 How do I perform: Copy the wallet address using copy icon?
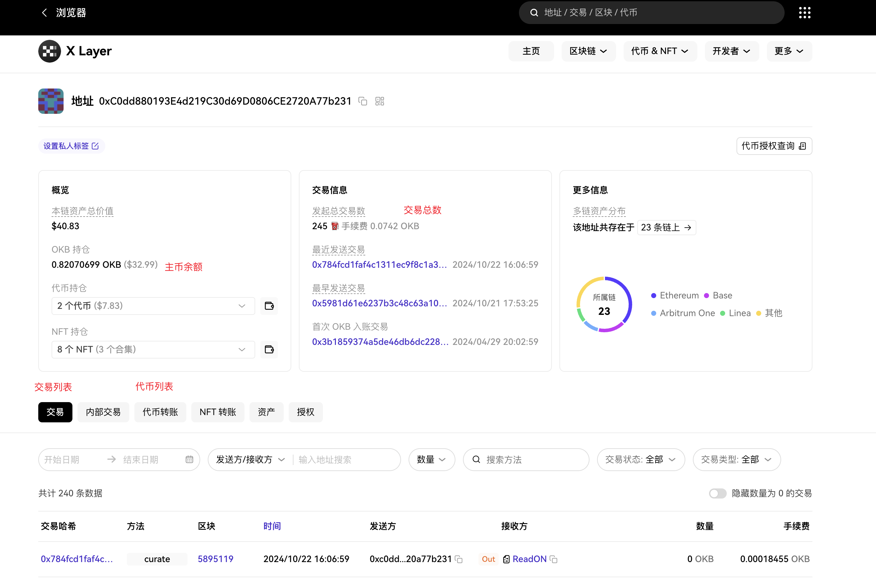tap(362, 101)
